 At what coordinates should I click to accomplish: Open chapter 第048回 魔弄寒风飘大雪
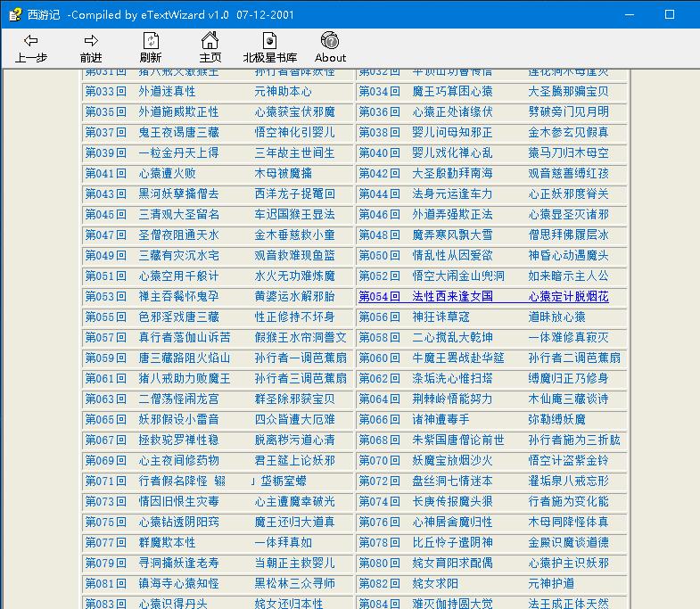[483, 235]
